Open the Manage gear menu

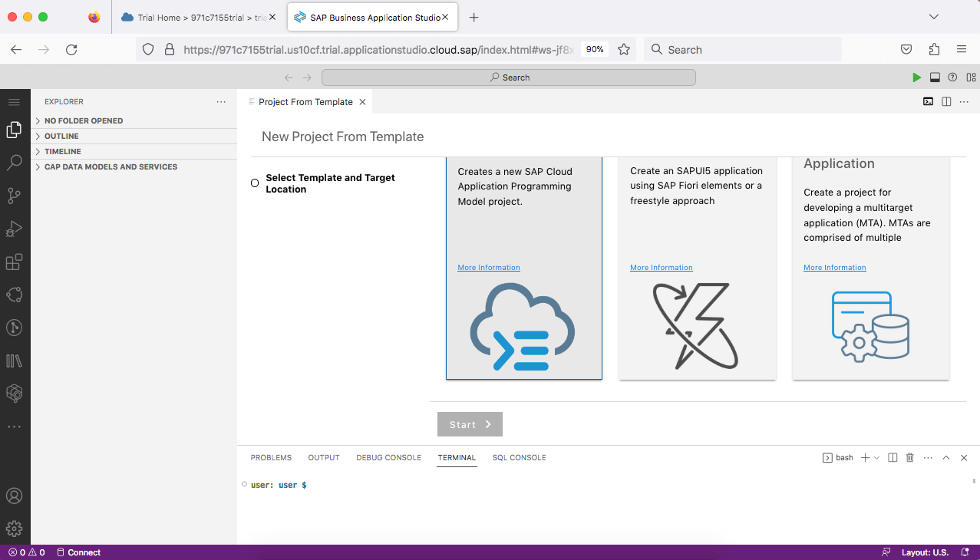[14, 529]
